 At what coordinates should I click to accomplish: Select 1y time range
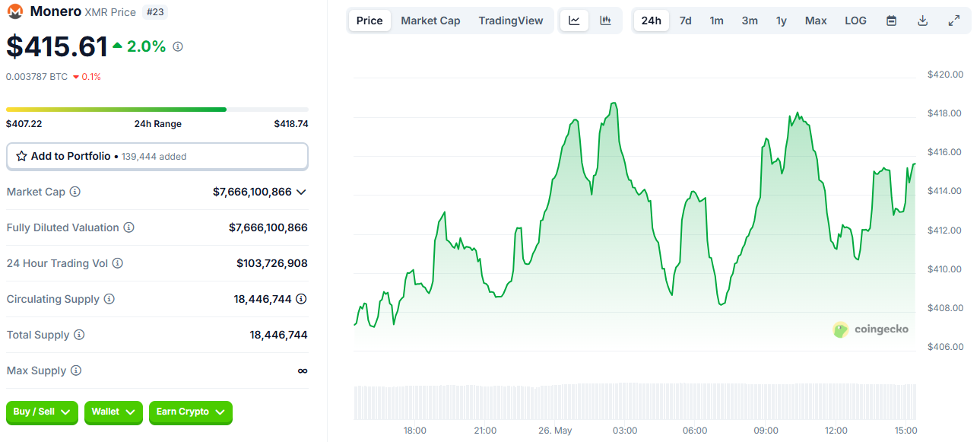(x=782, y=21)
